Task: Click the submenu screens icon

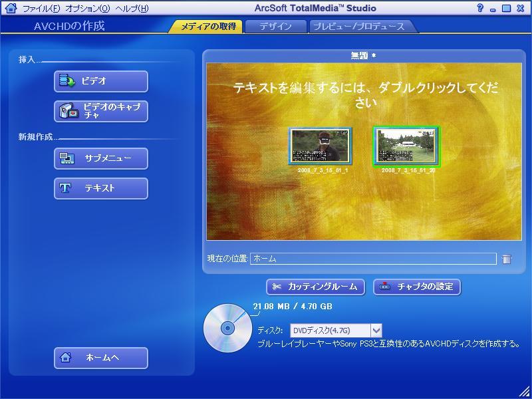Action: pyautogui.click(x=67, y=158)
